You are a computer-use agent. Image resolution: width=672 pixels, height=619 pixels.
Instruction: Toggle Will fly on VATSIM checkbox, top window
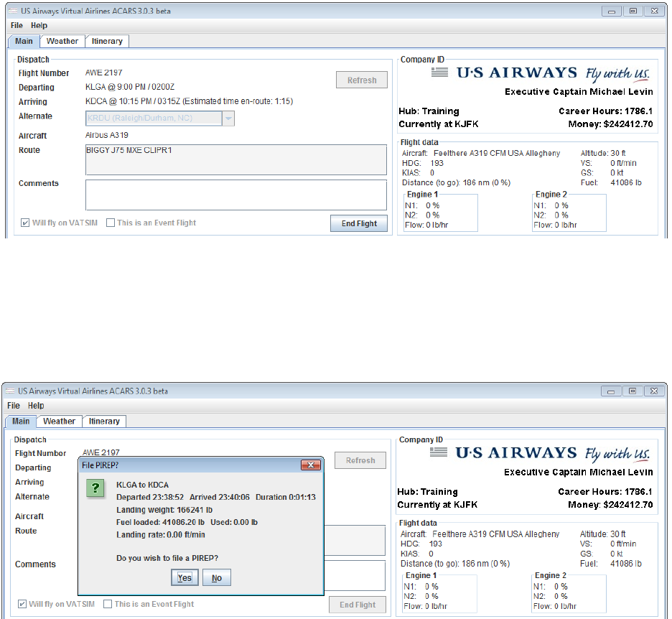pos(25,223)
